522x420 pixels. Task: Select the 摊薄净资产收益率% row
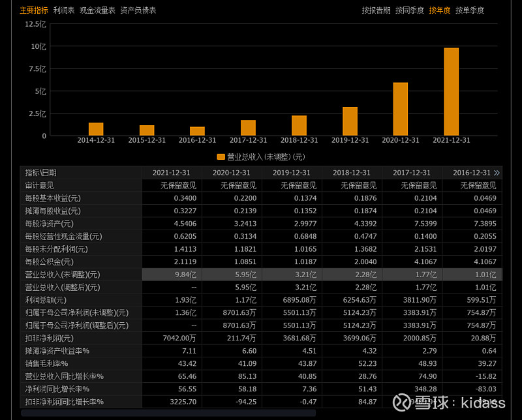coord(261,351)
